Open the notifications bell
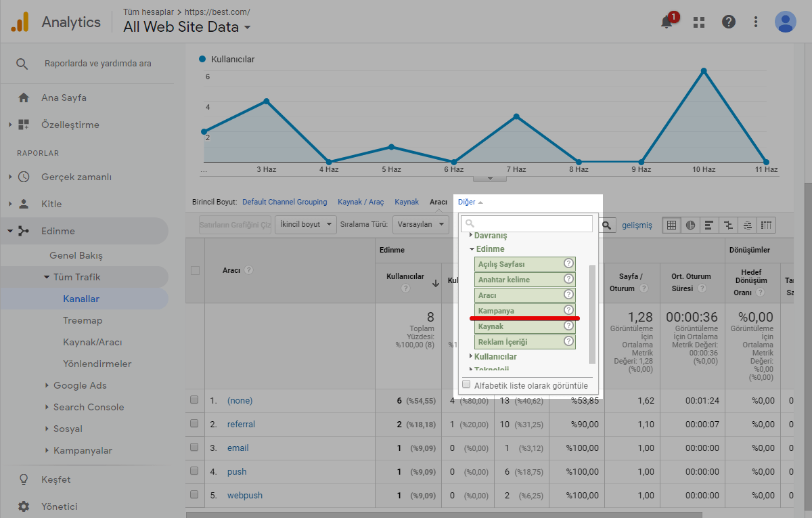The width and height of the screenshot is (812, 518). click(x=667, y=22)
